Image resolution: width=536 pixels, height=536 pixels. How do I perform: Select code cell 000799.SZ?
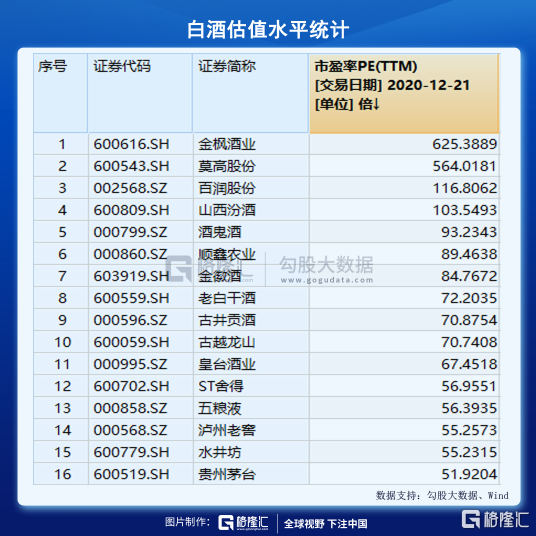coord(140,232)
